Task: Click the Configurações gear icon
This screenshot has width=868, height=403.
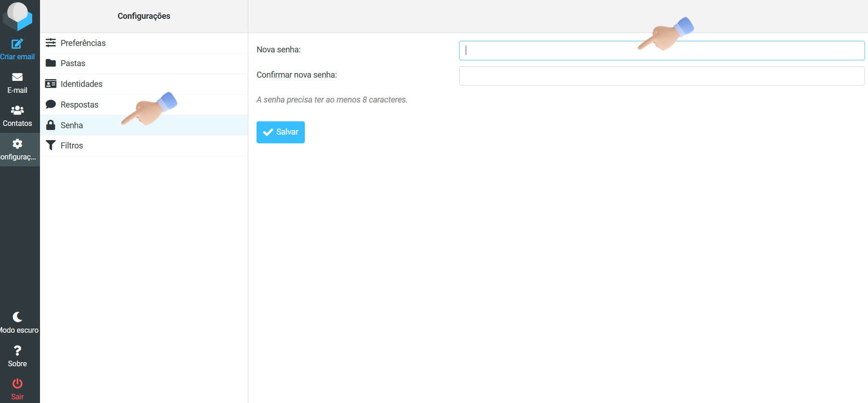Action: pyautogui.click(x=17, y=144)
